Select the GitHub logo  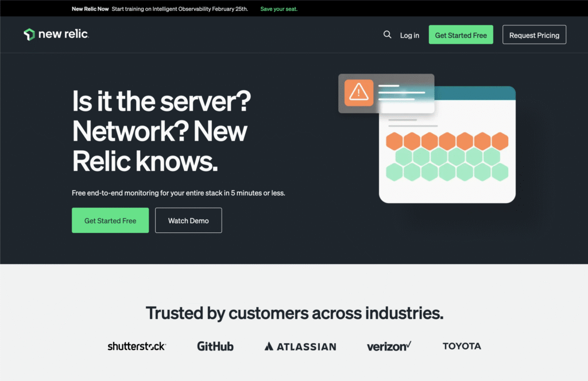215,346
